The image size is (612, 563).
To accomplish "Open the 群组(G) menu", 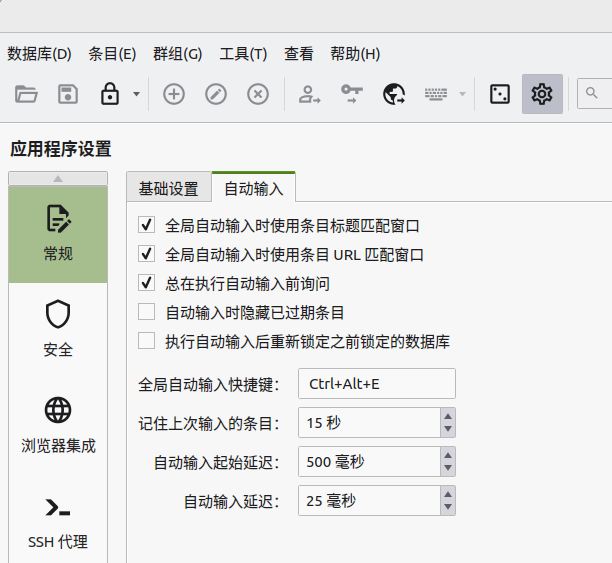I will pos(178,54).
